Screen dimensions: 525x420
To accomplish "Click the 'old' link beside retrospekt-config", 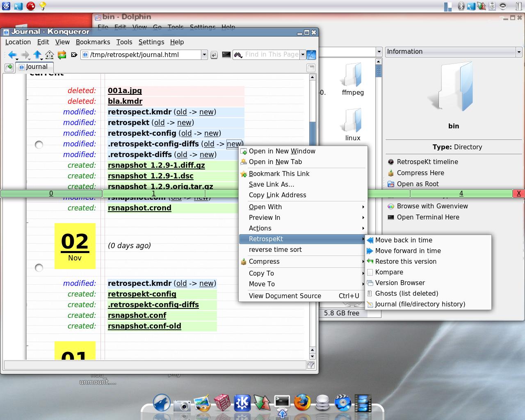I will (x=186, y=133).
